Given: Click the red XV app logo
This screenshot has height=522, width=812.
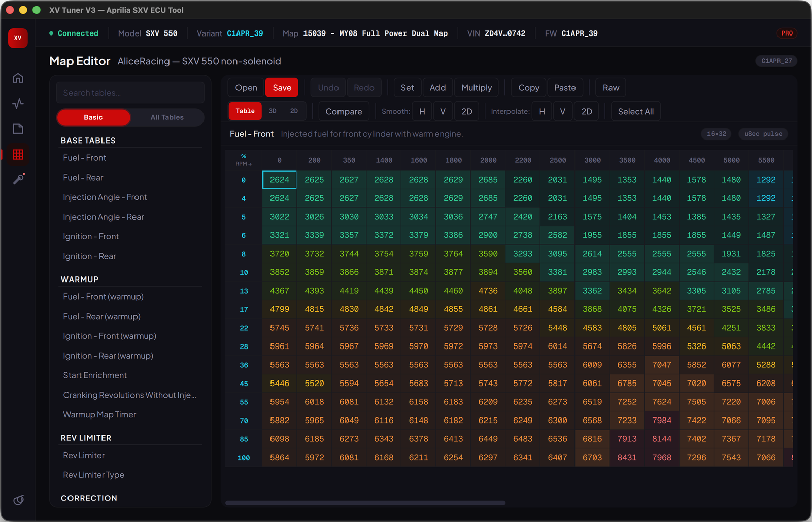Looking at the screenshot, I should pos(18,38).
